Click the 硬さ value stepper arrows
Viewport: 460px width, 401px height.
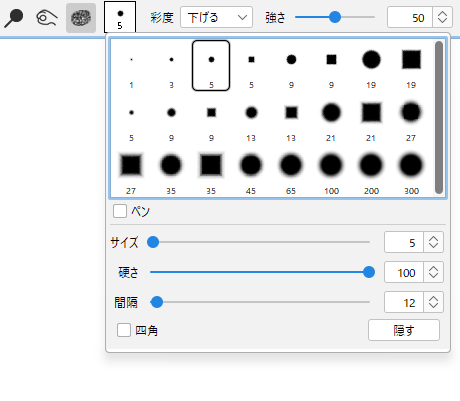(433, 272)
